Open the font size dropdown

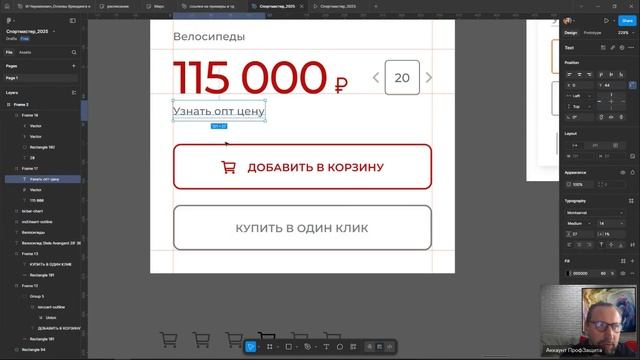[x=621, y=223]
